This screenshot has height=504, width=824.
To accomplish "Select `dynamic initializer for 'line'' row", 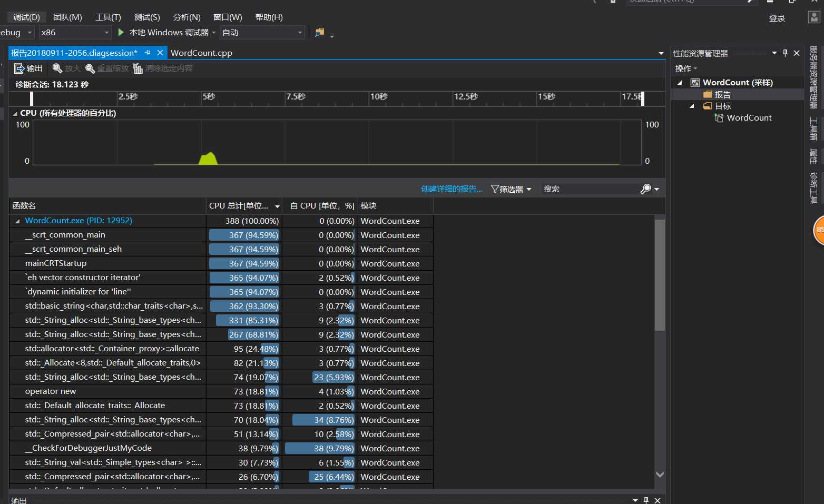I will point(221,292).
